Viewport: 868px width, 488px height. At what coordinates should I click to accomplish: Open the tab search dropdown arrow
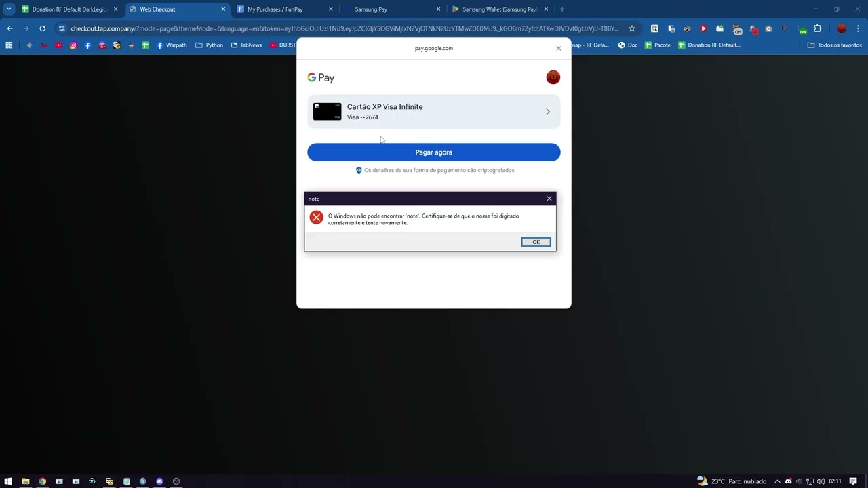pos(8,9)
